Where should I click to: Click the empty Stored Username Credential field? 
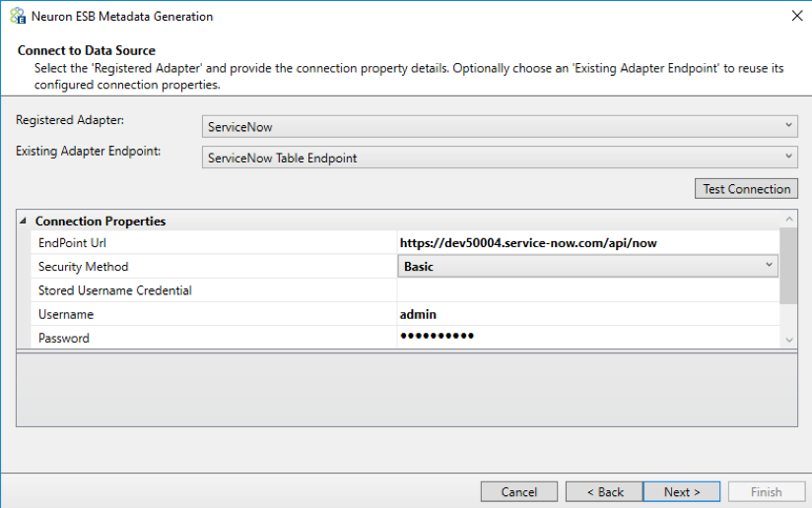tap(587, 290)
